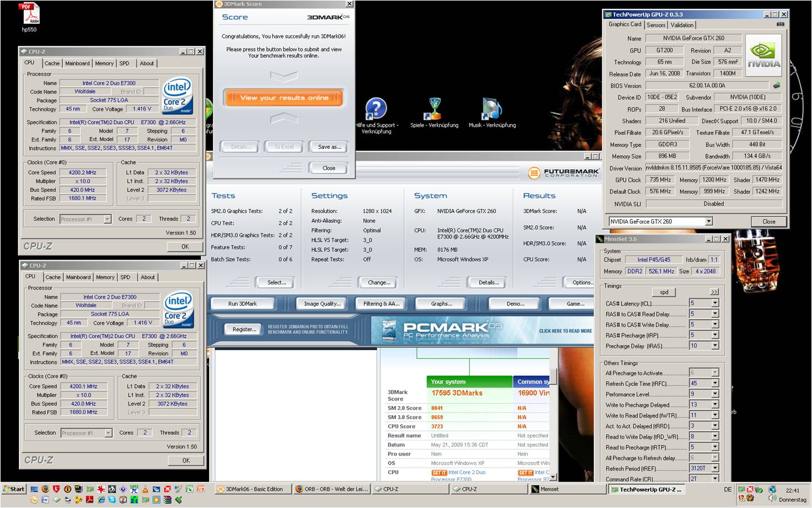Open Performance Level dropdown in MemSet
The height and width of the screenshot is (508, 812).
point(715,394)
